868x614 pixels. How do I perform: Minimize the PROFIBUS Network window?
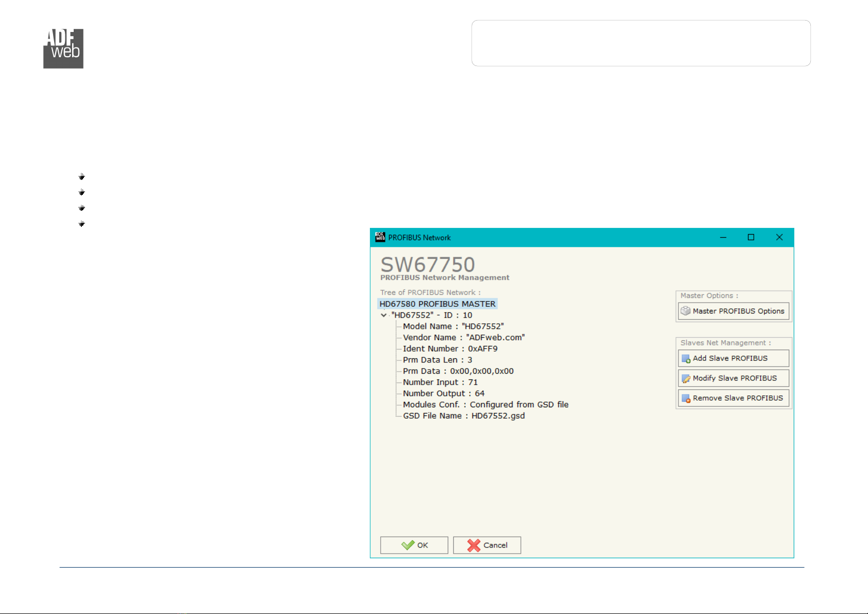pyautogui.click(x=723, y=237)
